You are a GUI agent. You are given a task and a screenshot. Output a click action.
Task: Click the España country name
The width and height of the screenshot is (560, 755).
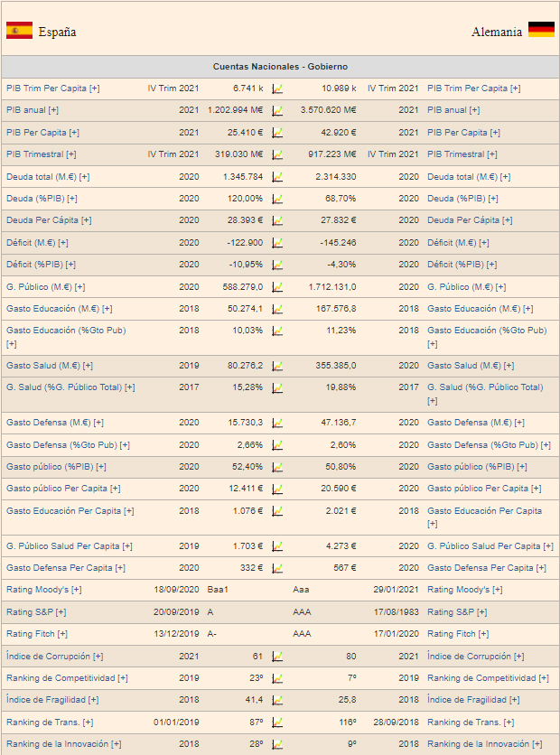pos(57,32)
